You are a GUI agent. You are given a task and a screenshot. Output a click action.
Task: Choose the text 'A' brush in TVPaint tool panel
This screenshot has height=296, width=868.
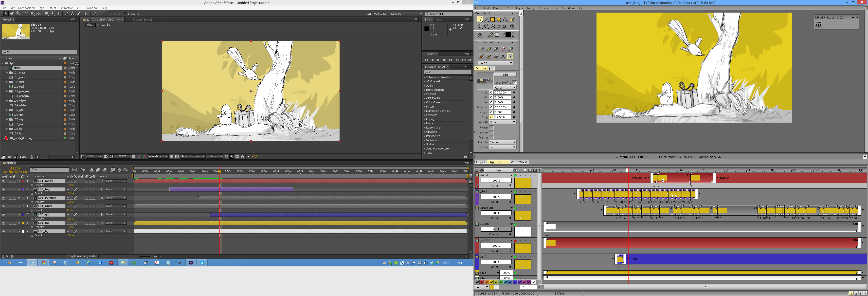[503, 56]
